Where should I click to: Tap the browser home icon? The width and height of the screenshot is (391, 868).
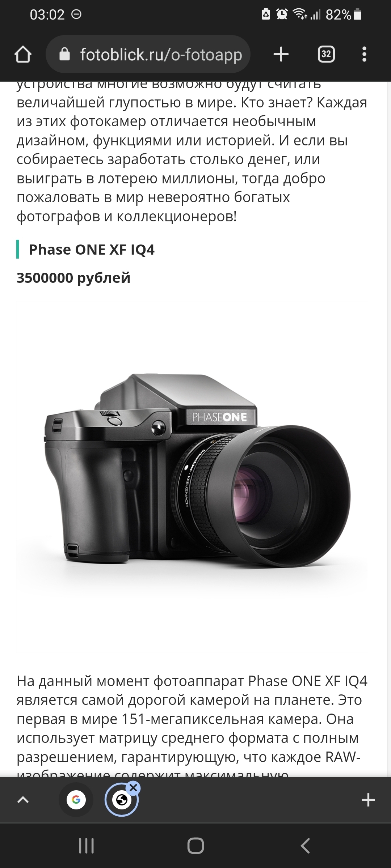[23, 55]
